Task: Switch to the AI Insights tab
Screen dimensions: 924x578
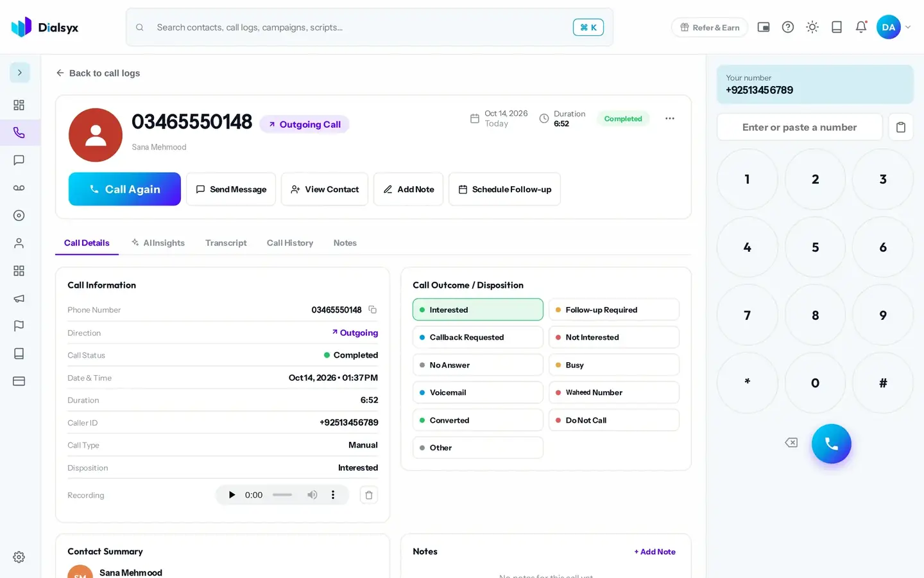Action: (x=158, y=243)
